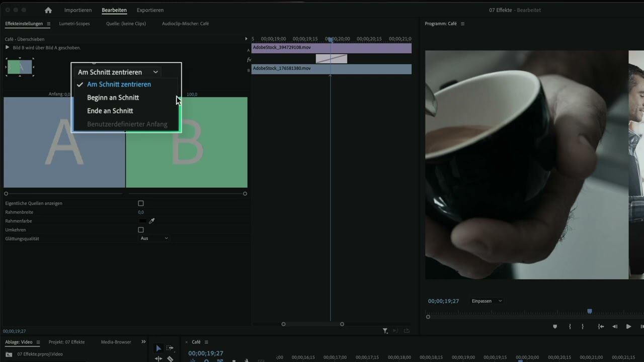
Task: Click the Home icon in top bar
Action: [x=48, y=10]
